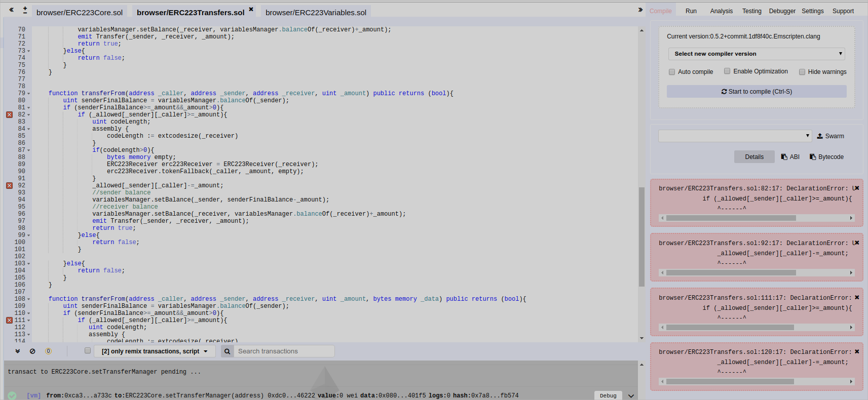Collapse code fold at line 73

[28, 51]
